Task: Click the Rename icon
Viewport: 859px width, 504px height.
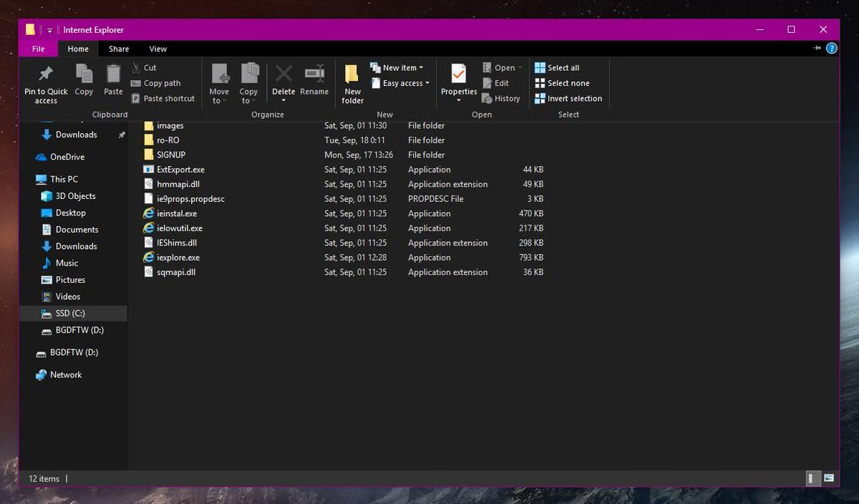Action: coord(314,79)
